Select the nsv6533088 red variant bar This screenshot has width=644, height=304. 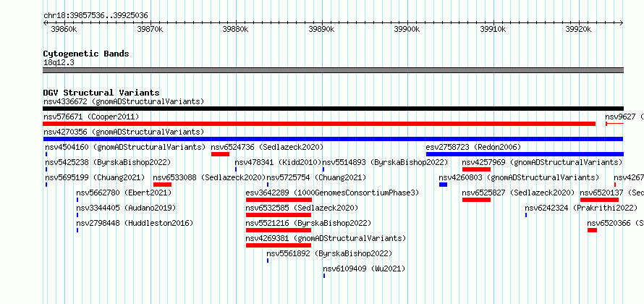[162, 185]
